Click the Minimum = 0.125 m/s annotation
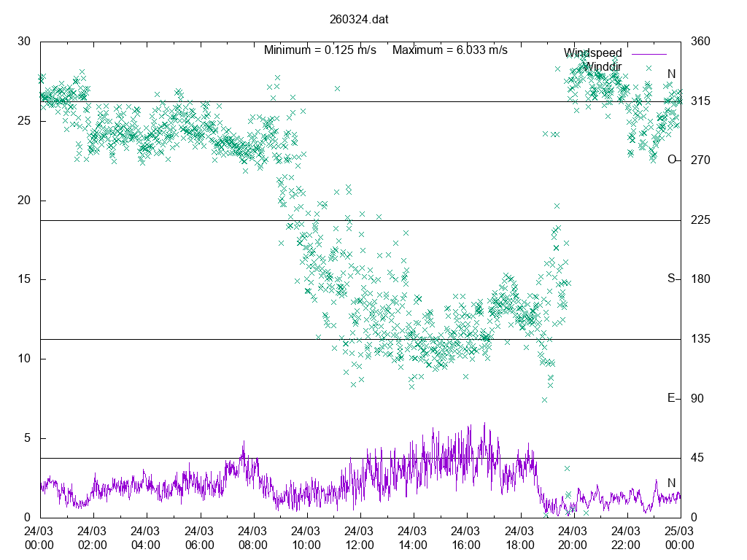Image resolution: width=747 pixels, height=560 pixels. pos(320,50)
